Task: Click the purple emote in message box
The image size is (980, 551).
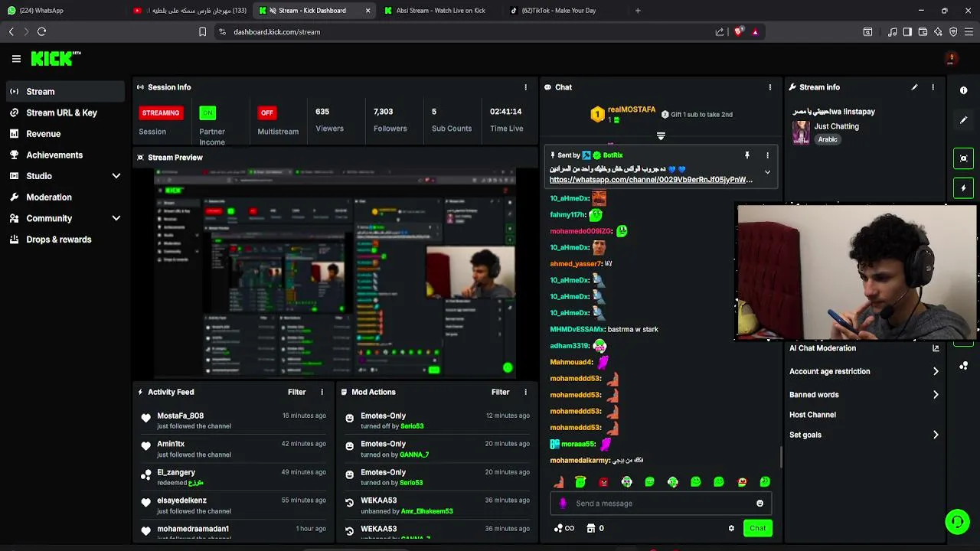Action: pos(563,504)
